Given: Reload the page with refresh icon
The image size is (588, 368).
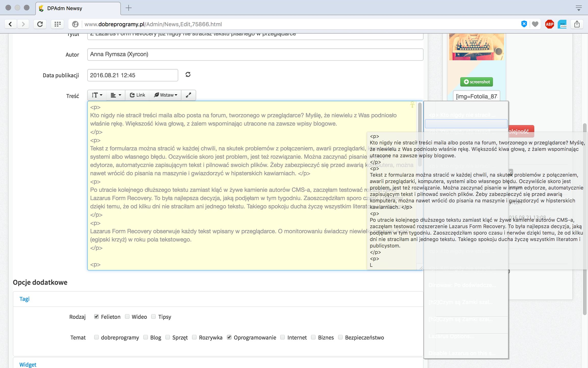Looking at the screenshot, I should 40,24.
